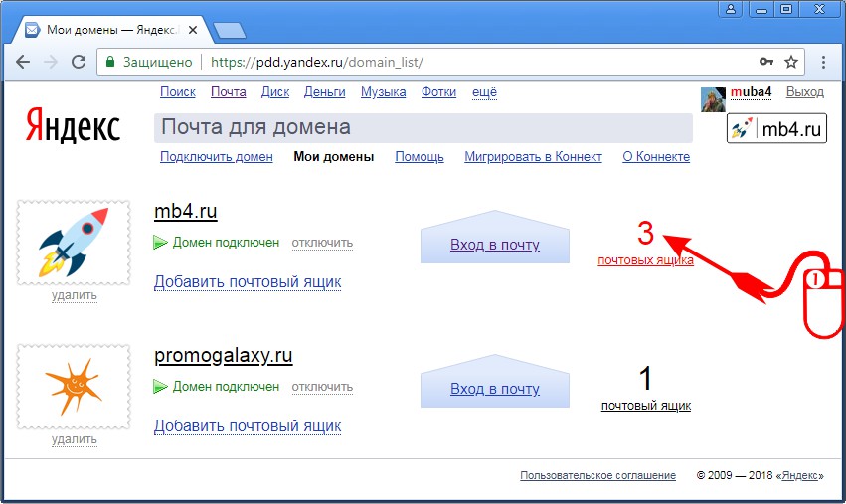Open the почтовый ящик link
The height and width of the screenshot is (504, 846).
click(646, 406)
